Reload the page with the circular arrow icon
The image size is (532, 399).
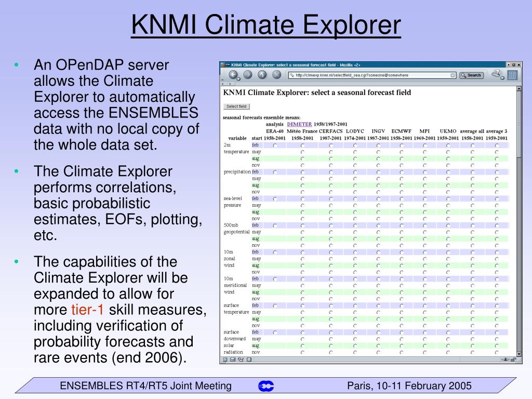262,75
